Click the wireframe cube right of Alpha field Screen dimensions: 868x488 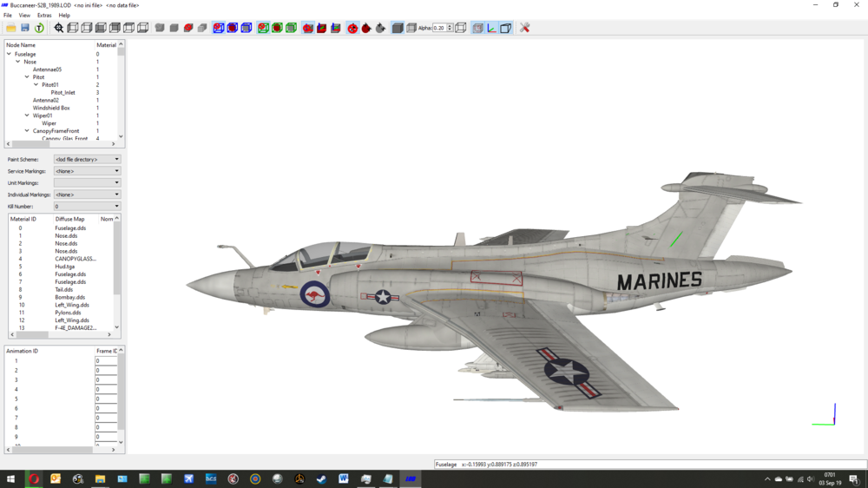(x=461, y=28)
